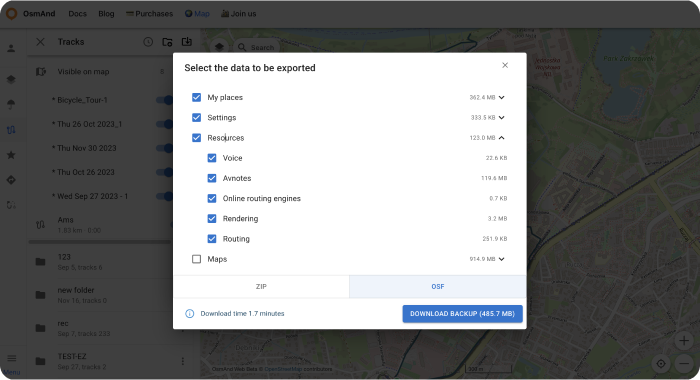The height and width of the screenshot is (380, 700).
Task: Uncheck the Resources checkbox
Action: pos(196,138)
